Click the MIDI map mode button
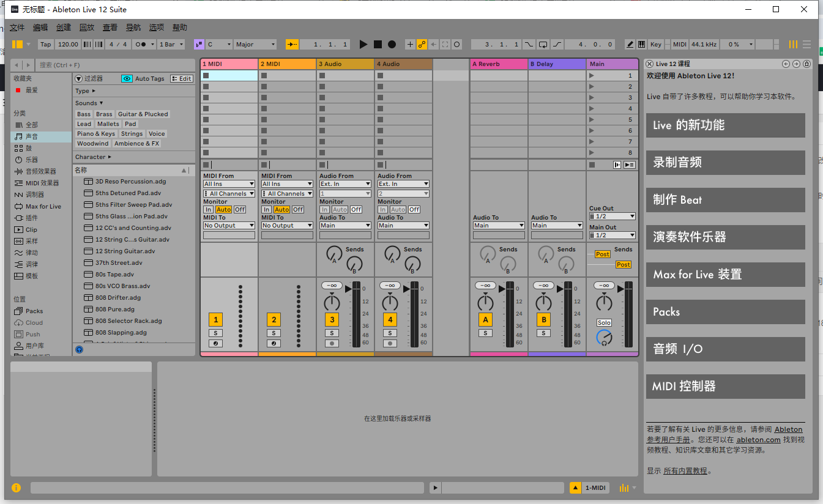The image size is (823, 504). coord(680,45)
